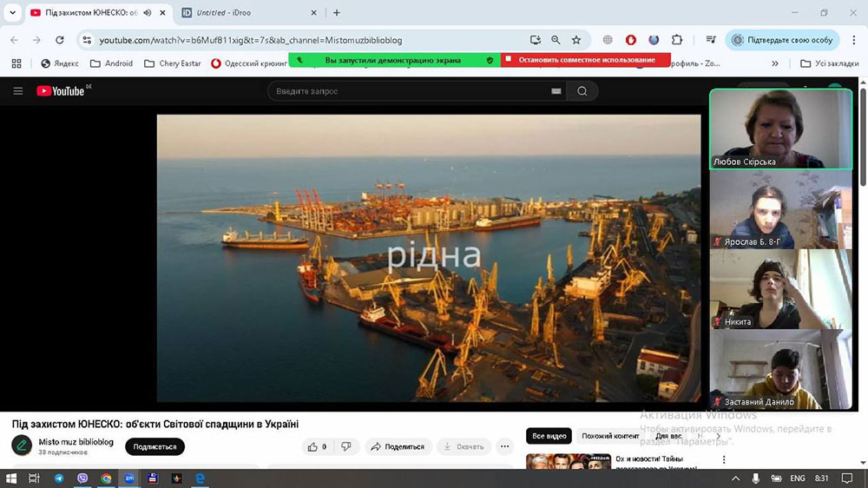Open the zoom magnifier in address bar
868x488 pixels.
556,40
